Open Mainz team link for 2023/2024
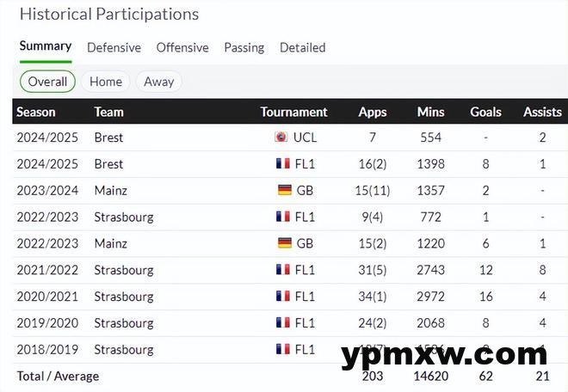568x392 pixels. [x=111, y=191]
